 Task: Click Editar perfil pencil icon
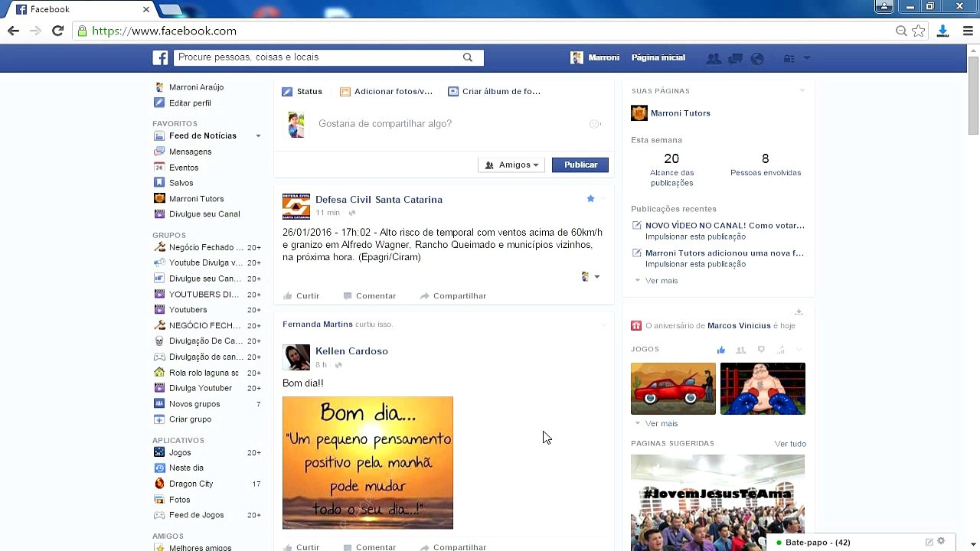(159, 103)
